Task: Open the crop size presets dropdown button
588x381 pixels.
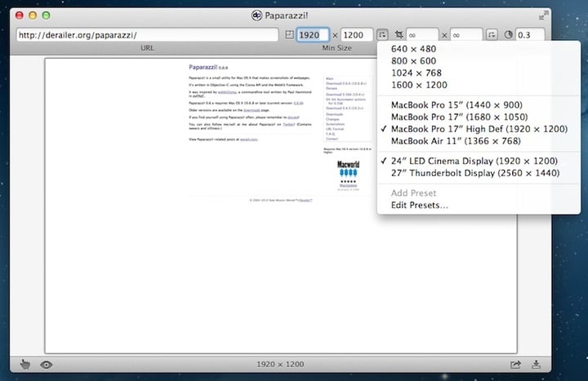Action: (x=492, y=35)
